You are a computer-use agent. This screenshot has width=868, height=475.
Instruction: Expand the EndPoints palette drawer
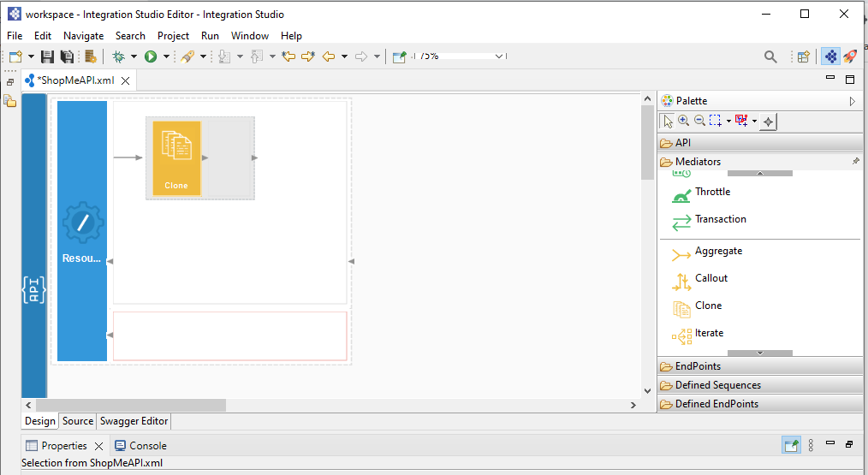(x=759, y=366)
